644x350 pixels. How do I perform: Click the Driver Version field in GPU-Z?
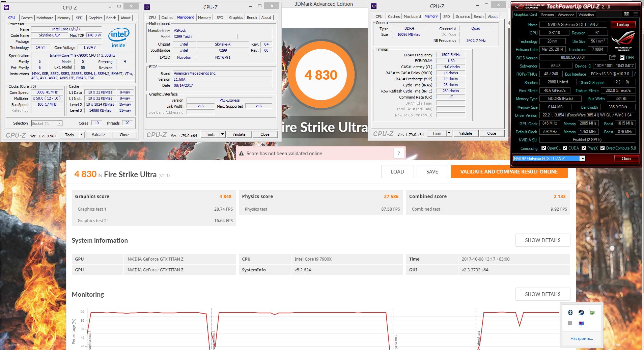tap(587, 115)
